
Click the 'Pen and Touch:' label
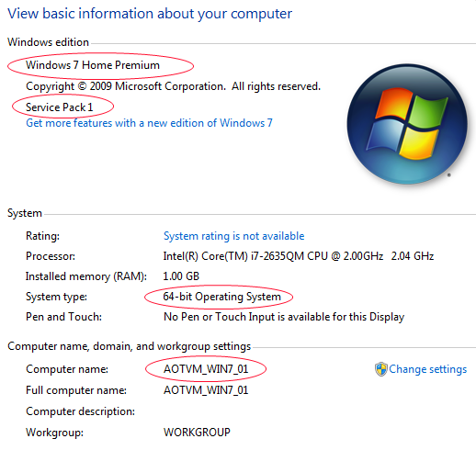pos(63,317)
